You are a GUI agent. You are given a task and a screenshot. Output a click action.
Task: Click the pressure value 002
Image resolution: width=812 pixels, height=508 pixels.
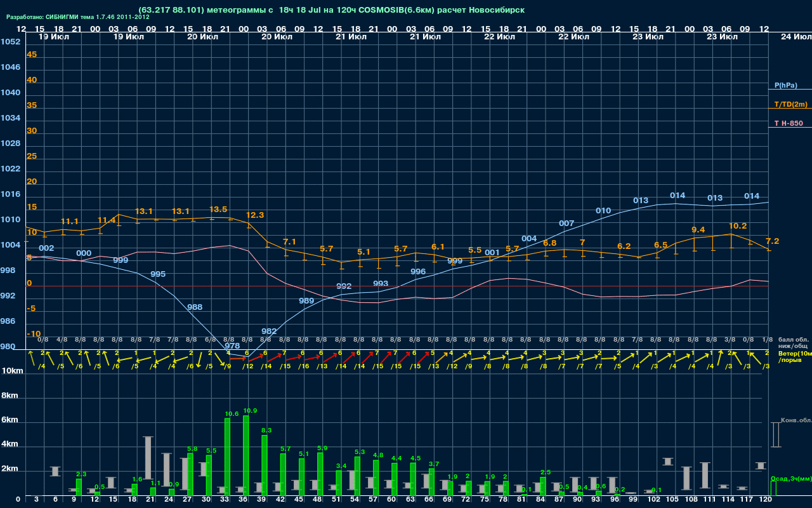tap(46, 248)
